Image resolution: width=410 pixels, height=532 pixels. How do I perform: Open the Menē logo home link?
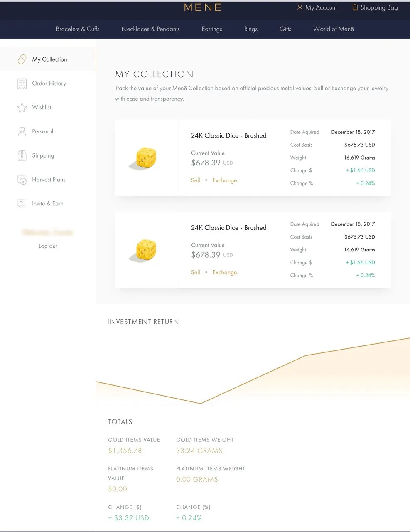[x=203, y=7]
